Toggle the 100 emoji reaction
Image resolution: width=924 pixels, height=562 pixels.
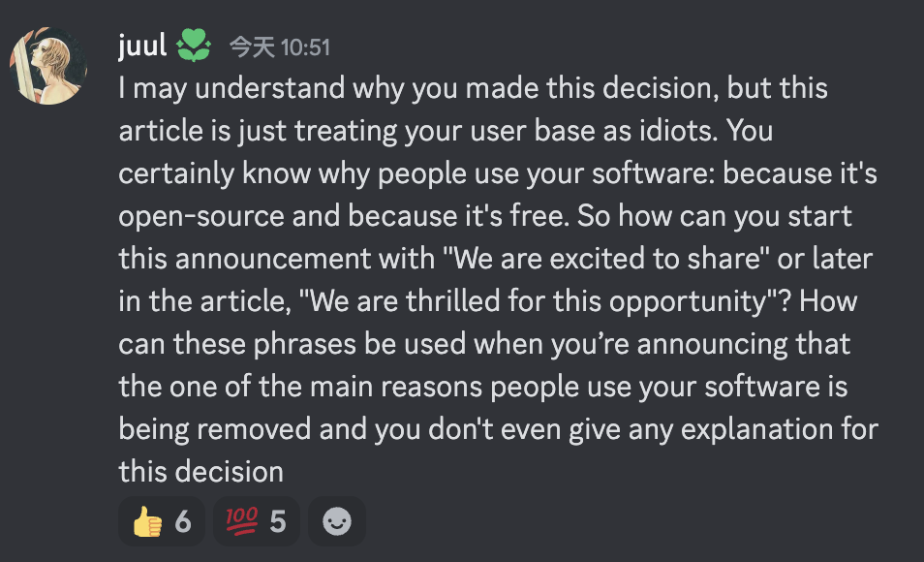click(x=257, y=521)
